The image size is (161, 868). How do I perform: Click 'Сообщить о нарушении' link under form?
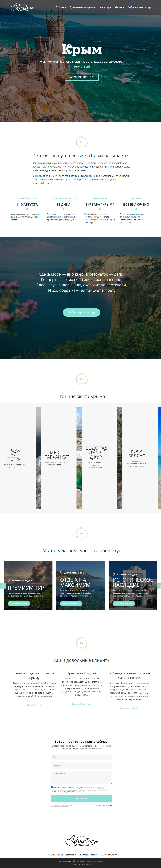pos(60,805)
